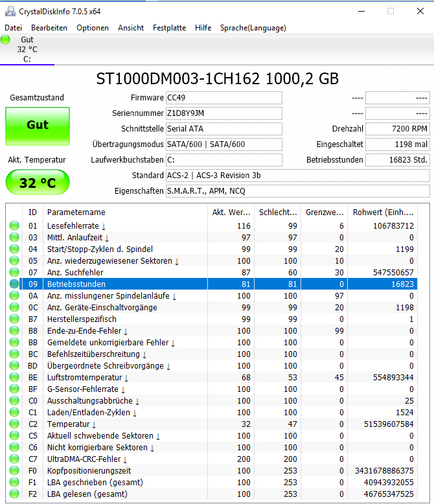Click the Parametername column header

coord(125,212)
